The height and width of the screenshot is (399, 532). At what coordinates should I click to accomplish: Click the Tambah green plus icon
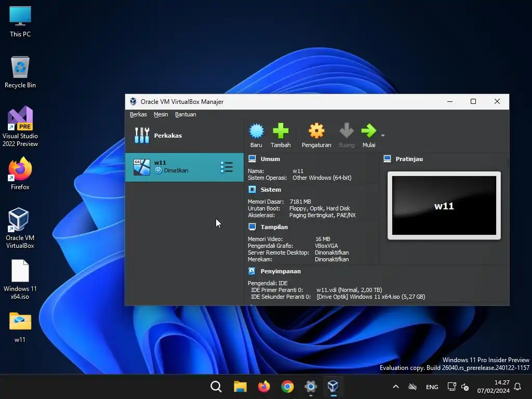click(x=281, y=131)
